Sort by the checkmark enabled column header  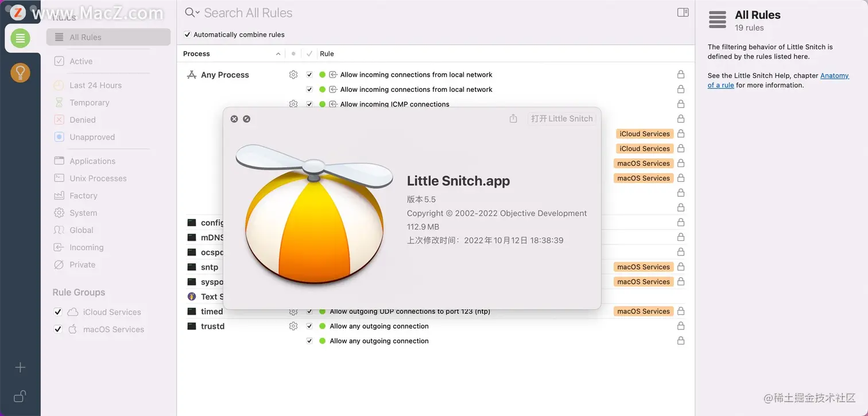pos(309,54)
